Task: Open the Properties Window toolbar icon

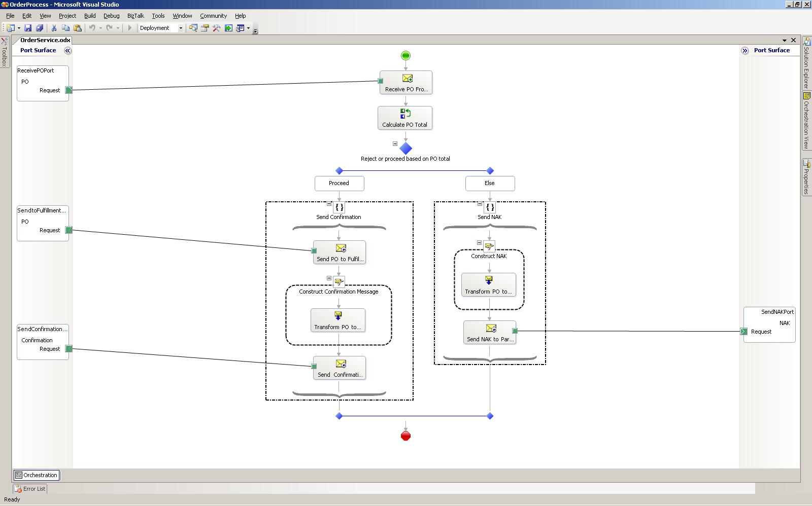Action: (205, 28)
